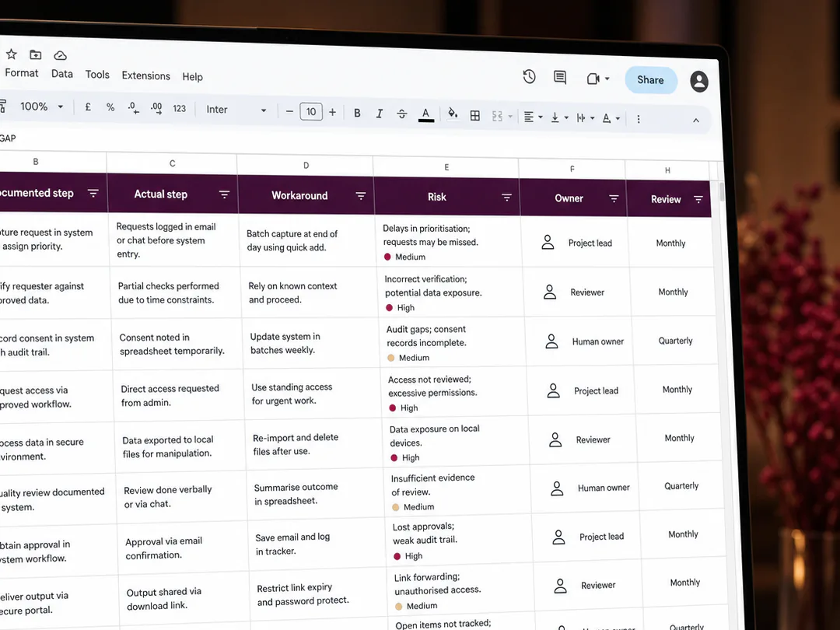Open fill color paint bucket
This screenshot has width=840, height=630.
click(x=453, y=114)
